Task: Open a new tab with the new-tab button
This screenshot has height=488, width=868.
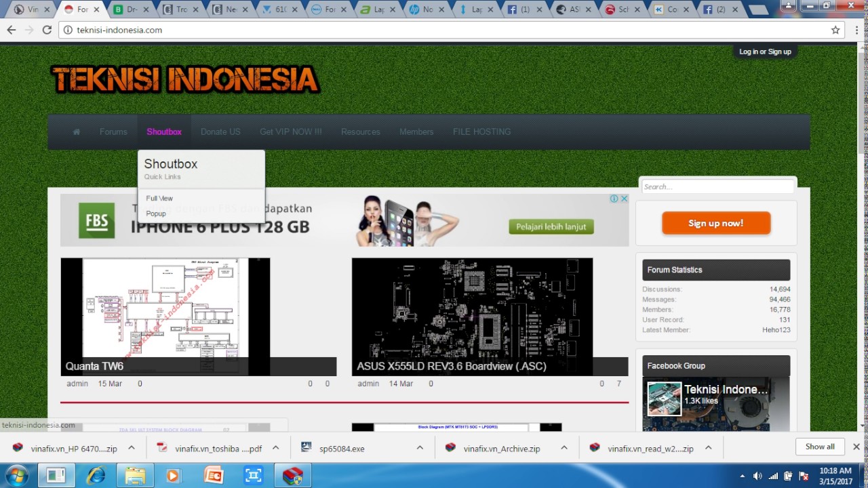Action: pyautogui.click(x=758, y=10)
